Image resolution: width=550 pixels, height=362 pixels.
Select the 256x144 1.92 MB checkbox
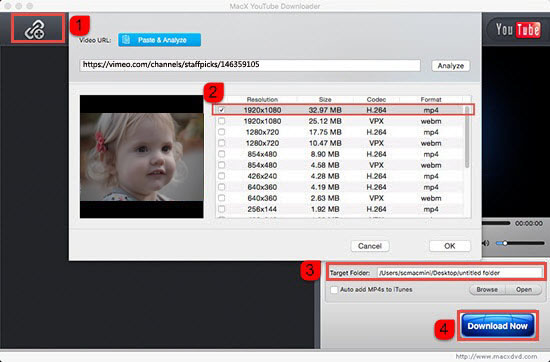click(x=221, y=209)
